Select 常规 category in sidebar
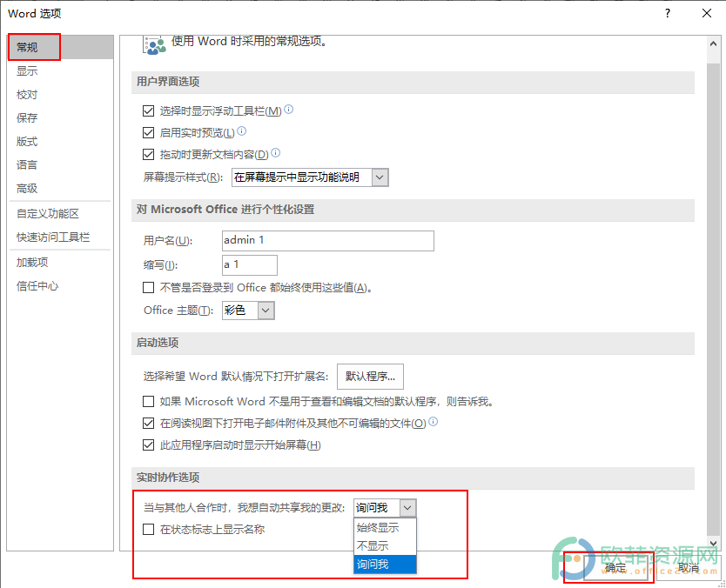 coord(60,47)
